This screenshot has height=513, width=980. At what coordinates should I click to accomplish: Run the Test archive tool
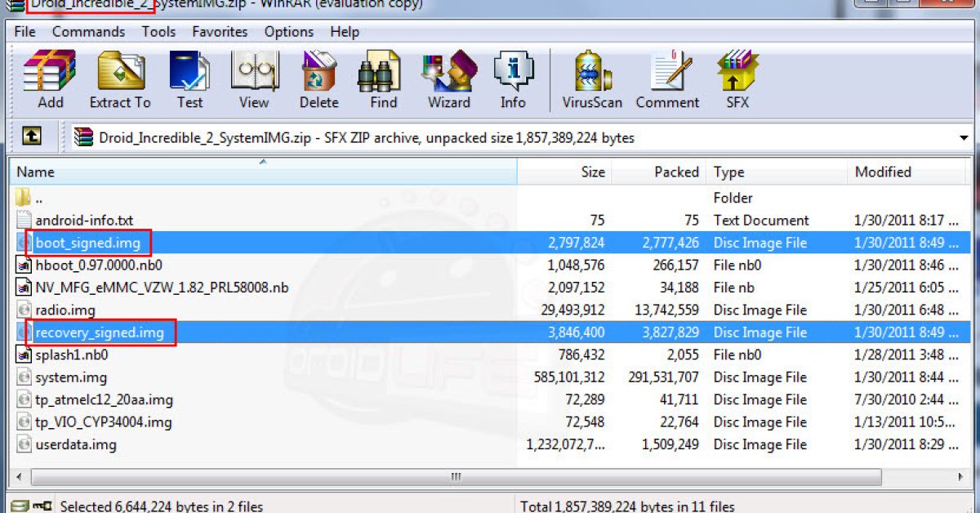189,79
